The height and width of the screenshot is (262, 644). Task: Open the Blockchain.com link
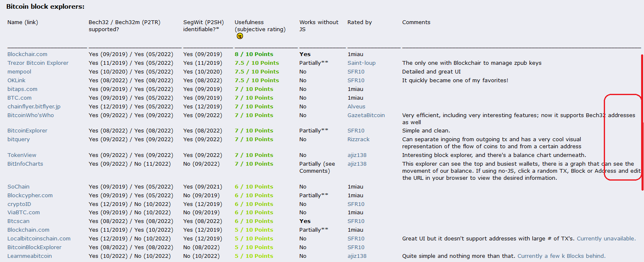pyautogui.click(x=28, y=230)
